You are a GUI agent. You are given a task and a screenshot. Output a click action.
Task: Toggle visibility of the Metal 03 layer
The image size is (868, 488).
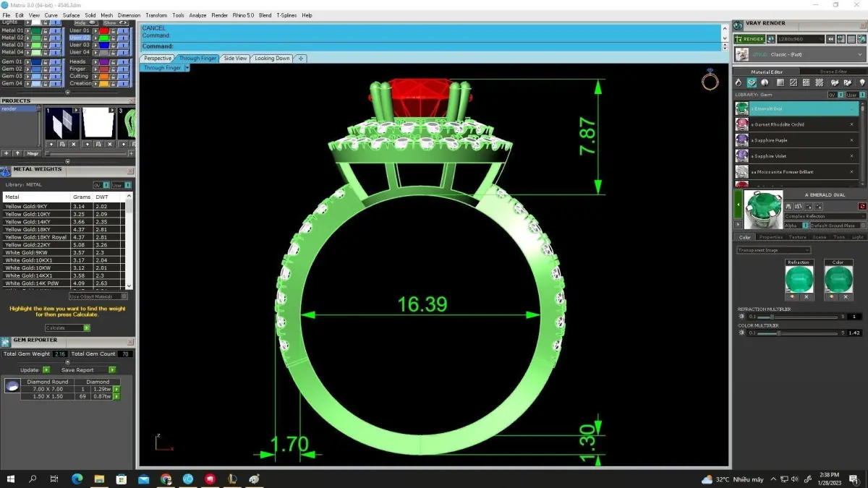pyautogui.click(x=55, y=45)
